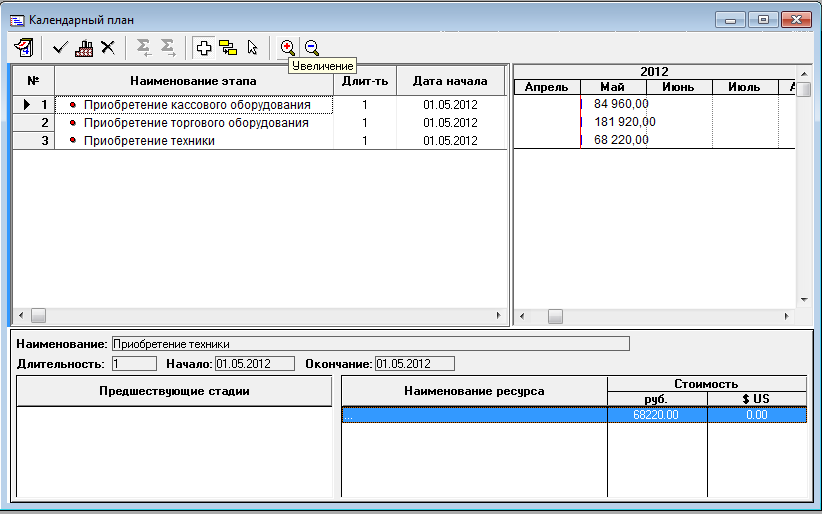Select resource cost cell 68220.00
Viewport: 822px width, 514px height.
[657, 415]
